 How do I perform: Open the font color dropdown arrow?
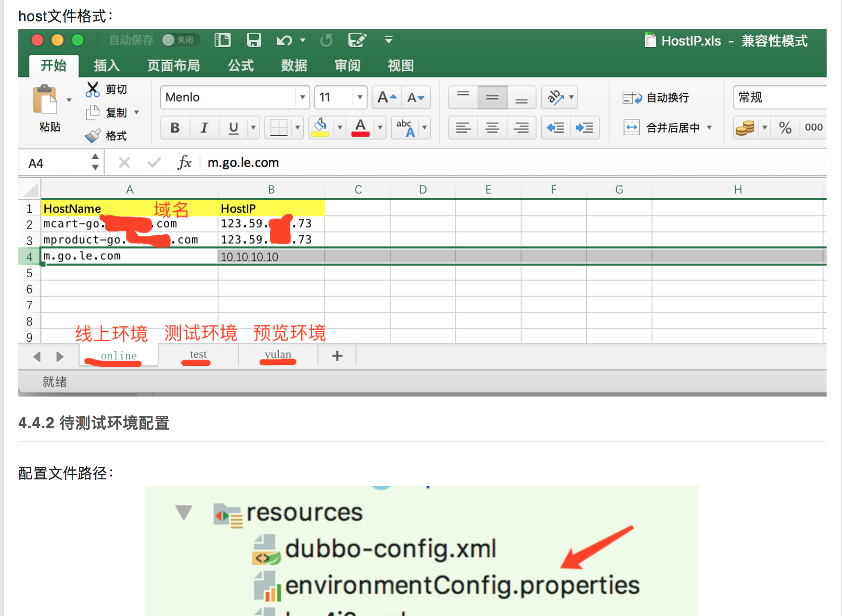click(380, 128)
